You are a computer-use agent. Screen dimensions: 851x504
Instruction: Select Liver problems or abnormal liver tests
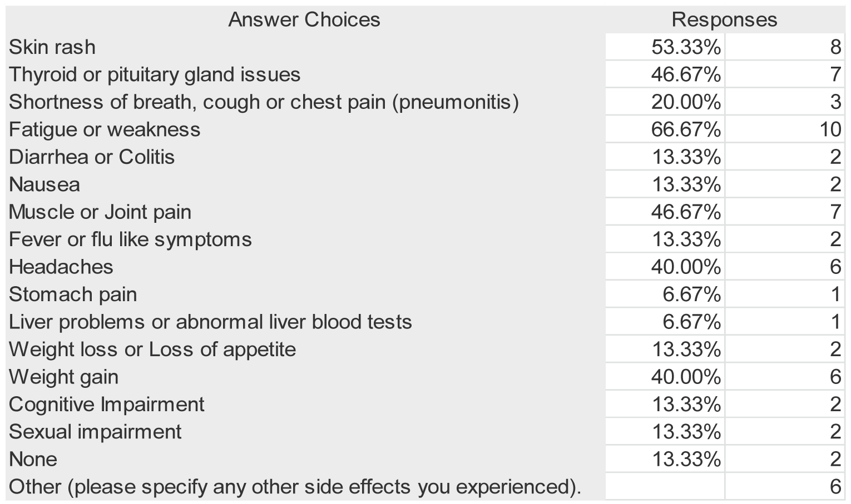[x=210, y=322]
